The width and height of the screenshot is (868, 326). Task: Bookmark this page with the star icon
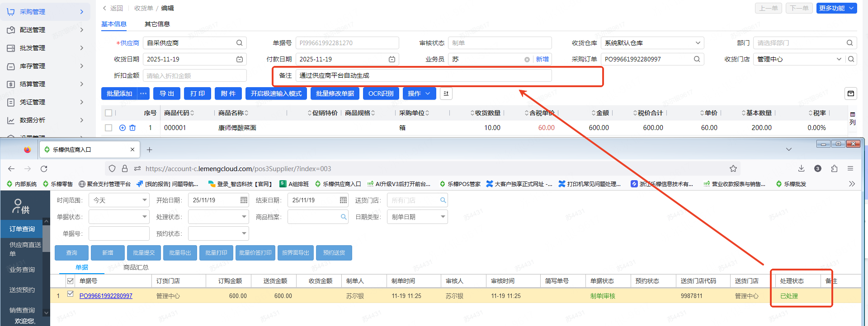coord(733,168)
